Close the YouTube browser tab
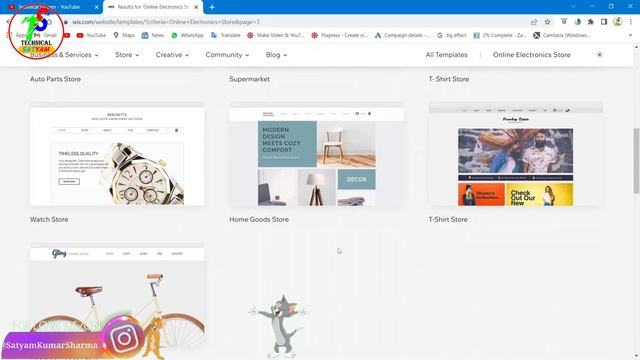 click(x=96, y=7)
